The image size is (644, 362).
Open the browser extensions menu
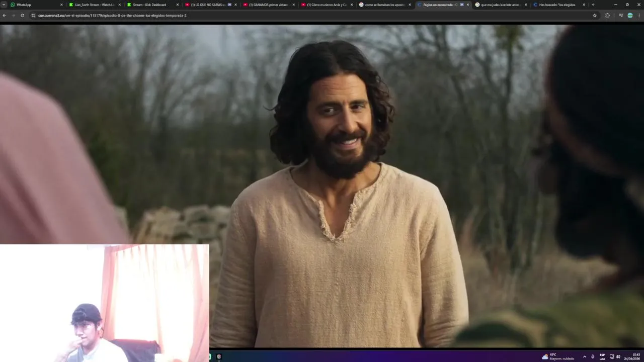click(607, 15)
